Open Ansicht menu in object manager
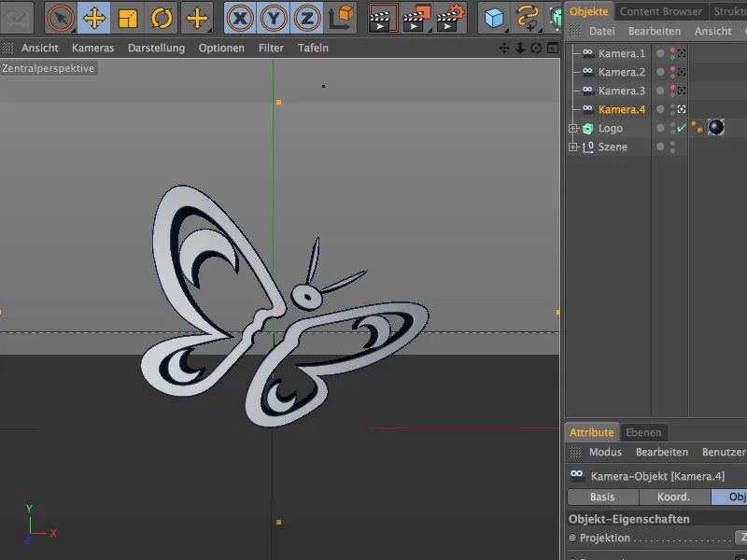747x560 pixels. 712,32
